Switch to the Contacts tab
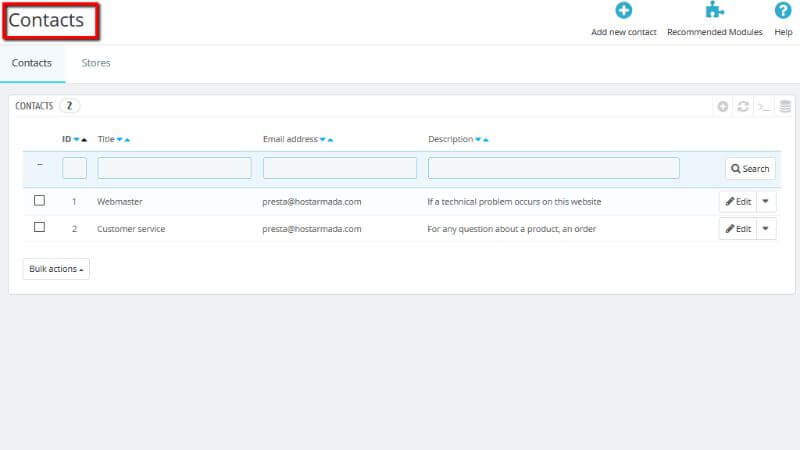The width and height of the screenshot is (800, 450). pos(32,63)
